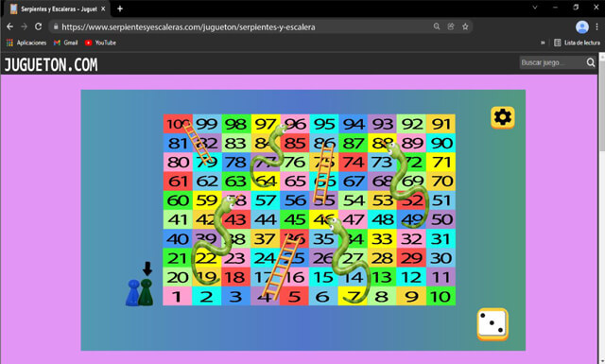This screenshot has width=605, height=364.
Task: Click board square 99
Action: (x=206, y=124)
